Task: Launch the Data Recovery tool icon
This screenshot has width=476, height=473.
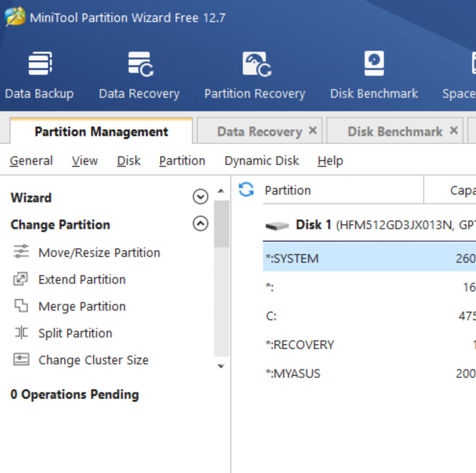Action: [x=141, y=64]
